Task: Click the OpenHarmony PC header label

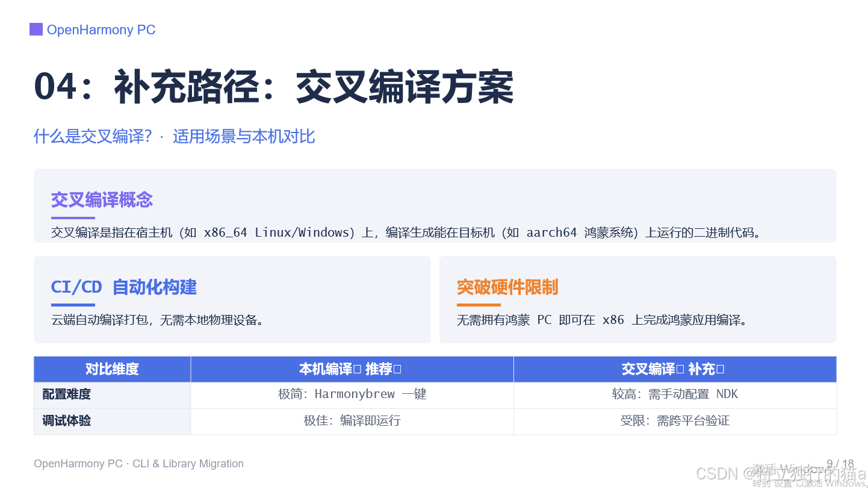Action: (x=101, y=30)
